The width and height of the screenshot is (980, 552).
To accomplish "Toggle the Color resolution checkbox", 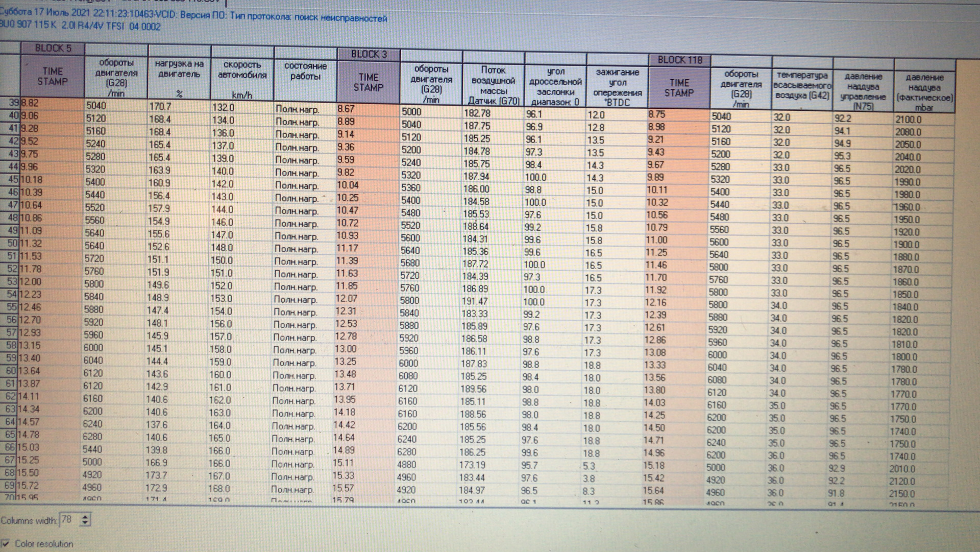I will [x=6, y=543].
